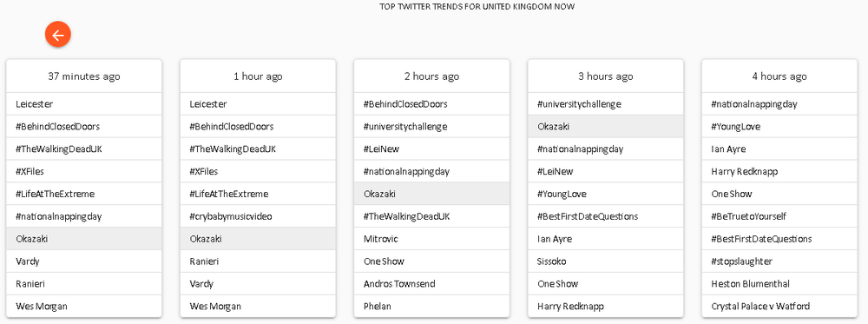Select Harry Redknapp in 4 hours ago column
868x324 pixels.
tap(779, 171)
